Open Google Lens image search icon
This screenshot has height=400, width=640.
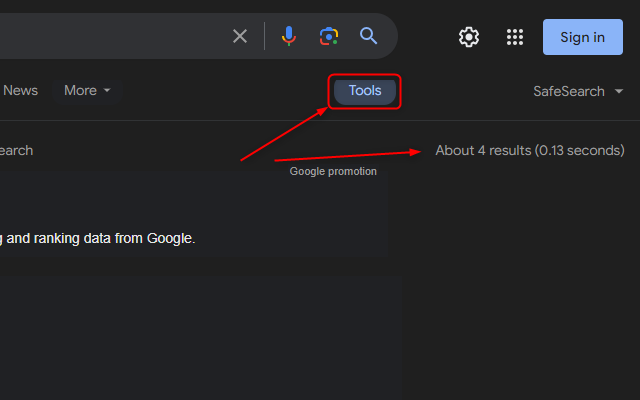[x=329, y=36]
